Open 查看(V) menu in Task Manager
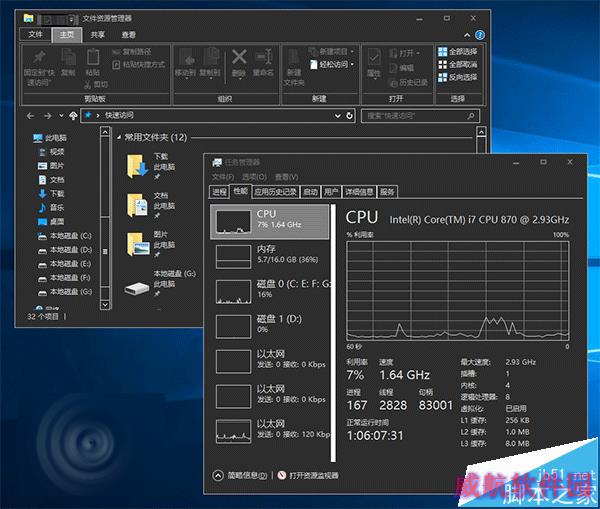 coord(286,177)
